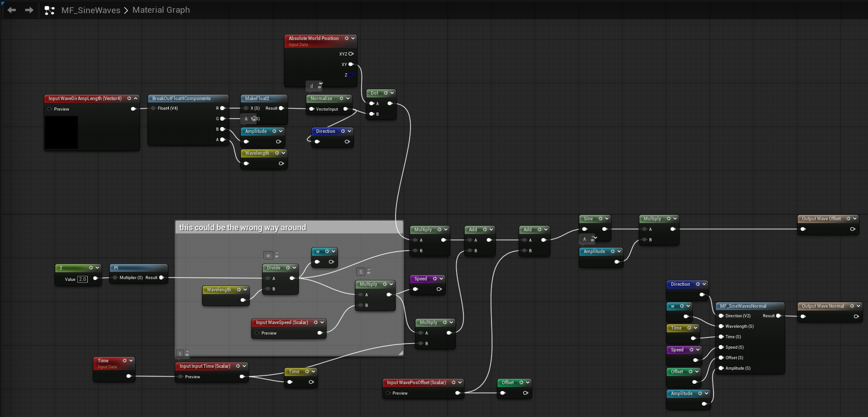Click the Sine node output pin
This screenshot has height=417, width=868.
(x=604, y=229)
